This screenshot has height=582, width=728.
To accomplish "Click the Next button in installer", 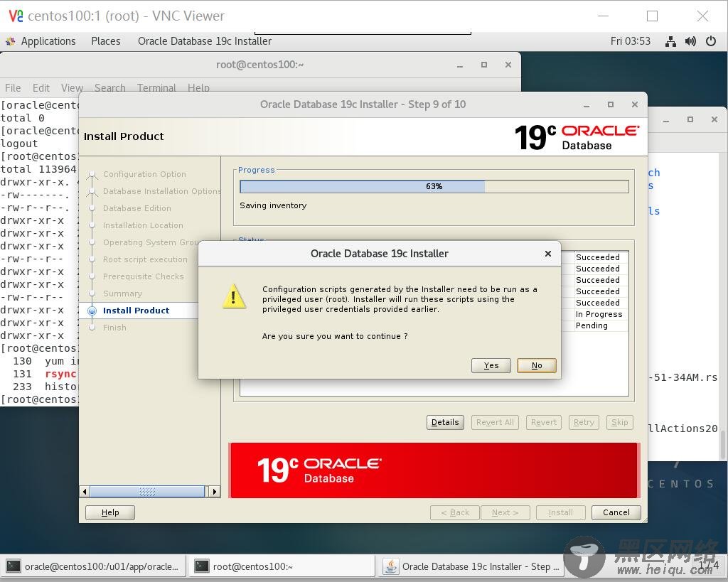I will tap(505, 512).
